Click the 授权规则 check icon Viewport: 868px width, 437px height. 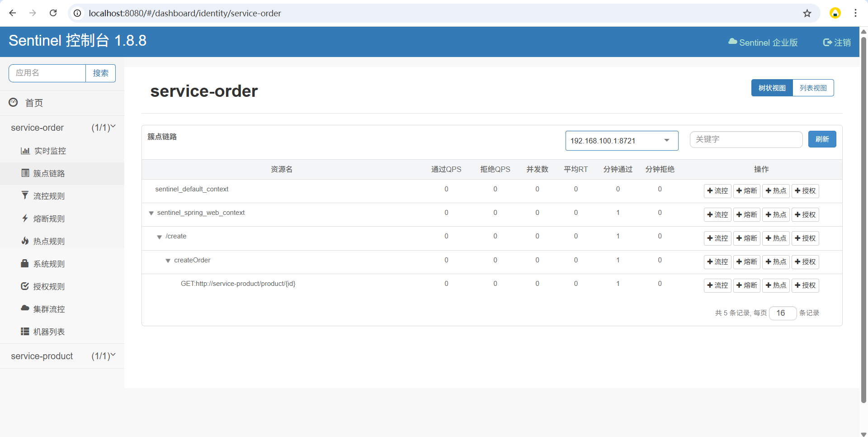click(x=25, y=286)
